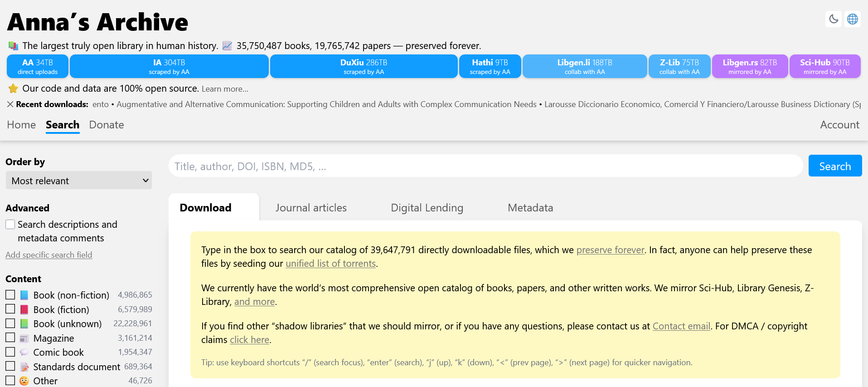The image size is (868, 387).
Task: Open the Contact email link
Action: click(681, 326)
